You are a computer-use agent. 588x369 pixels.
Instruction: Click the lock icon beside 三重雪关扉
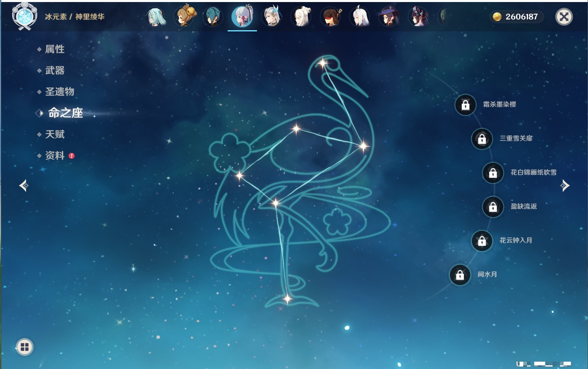(x=482, y=139)
